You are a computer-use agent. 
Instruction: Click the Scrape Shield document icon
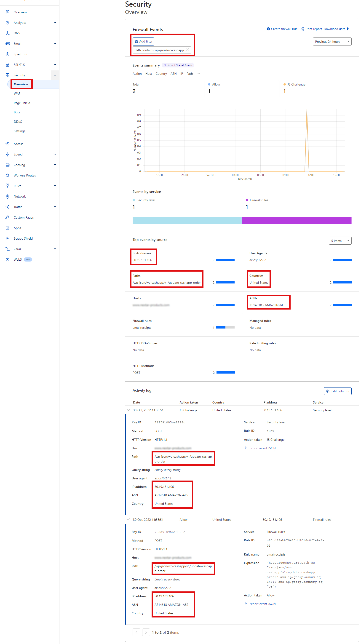point(8,238)
